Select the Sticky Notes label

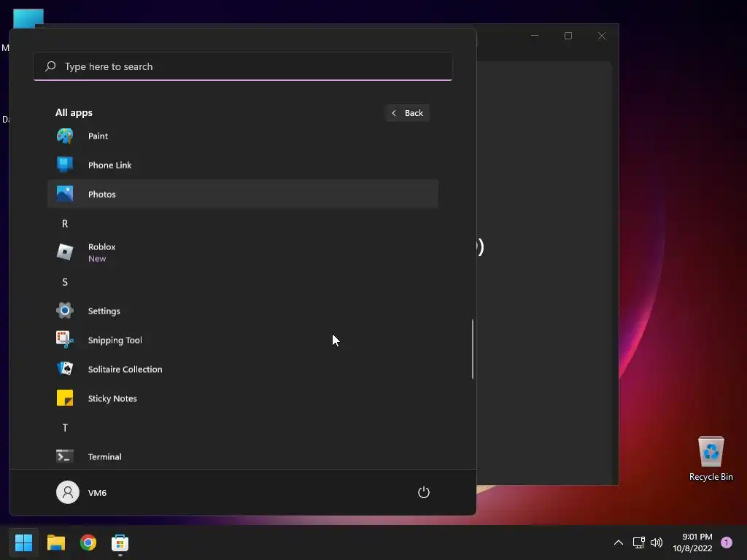[x=112, y=399]
